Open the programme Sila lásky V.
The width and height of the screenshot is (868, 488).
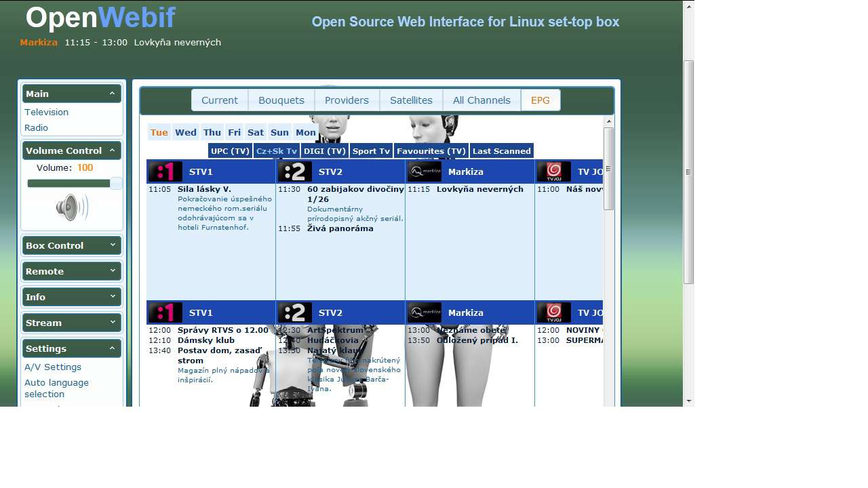click(x=204, y=189)
